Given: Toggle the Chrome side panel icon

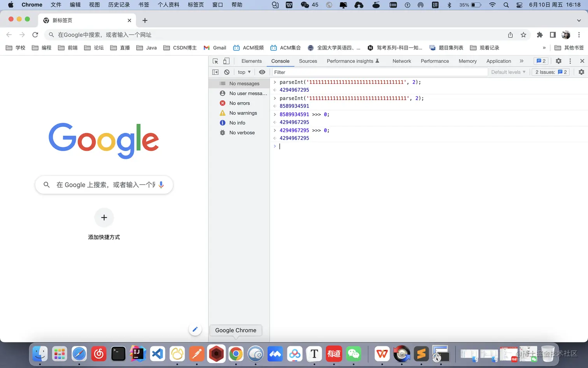Looking at the screenshot, I should [x=553, y=35].
